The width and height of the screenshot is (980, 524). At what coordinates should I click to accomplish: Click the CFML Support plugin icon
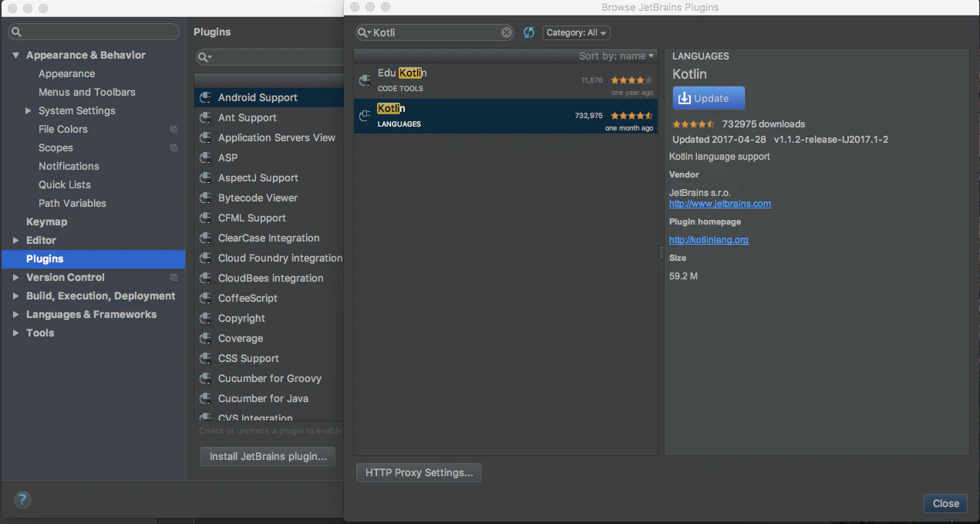(x=205, y=218)
